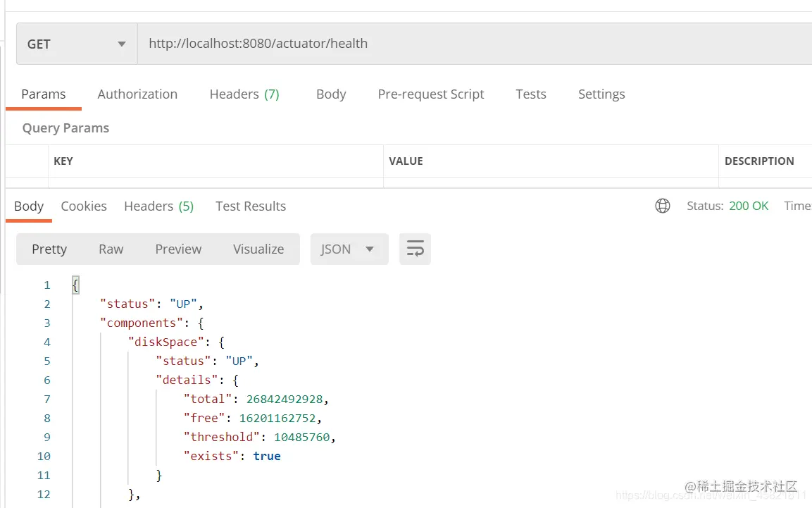The image size is (812, 508).
Task: Open the Pre-request Script tab
Action: pos(431,94)
